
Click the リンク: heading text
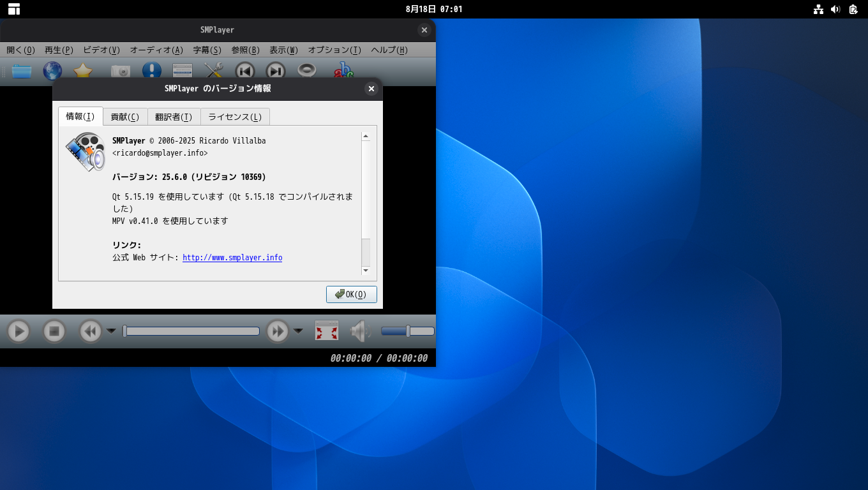126,245
